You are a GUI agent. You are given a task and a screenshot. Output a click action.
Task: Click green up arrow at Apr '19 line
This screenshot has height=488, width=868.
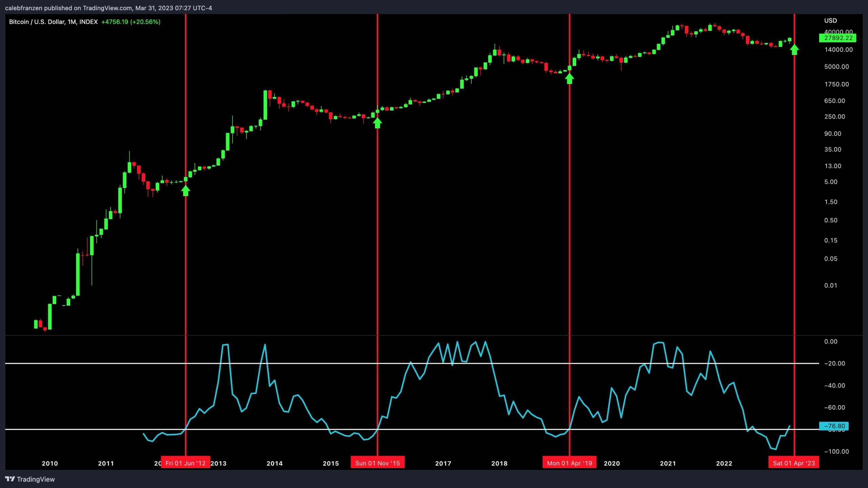pyautogui.click(x=570, y=79)
